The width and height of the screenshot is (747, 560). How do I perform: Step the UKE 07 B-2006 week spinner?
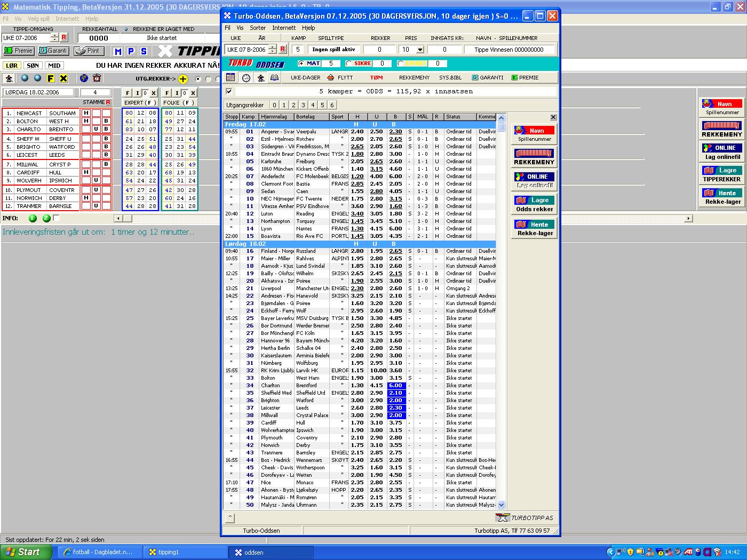click(x=272, y=50)
